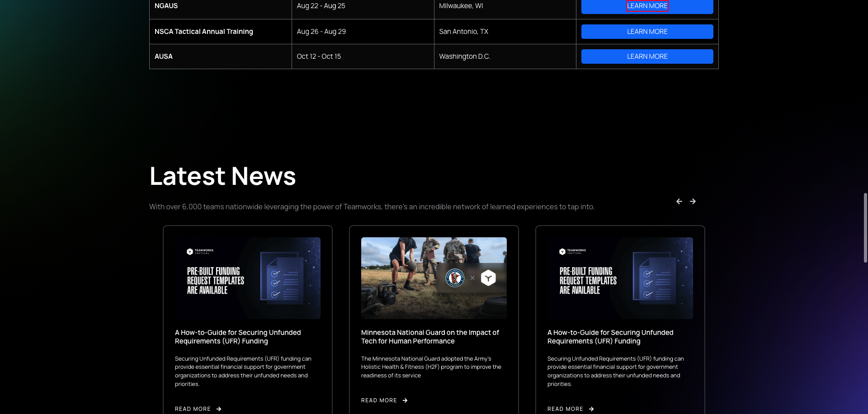Click the NSCA Tactical Annual Training row in the table

203,31
